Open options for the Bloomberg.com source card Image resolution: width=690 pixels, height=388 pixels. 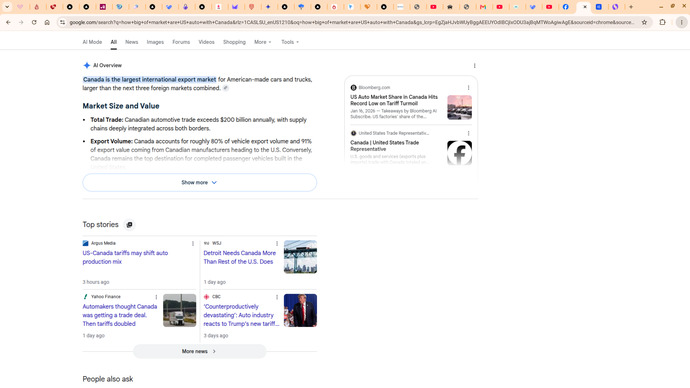pyautogui.click(x=468, y=88)
